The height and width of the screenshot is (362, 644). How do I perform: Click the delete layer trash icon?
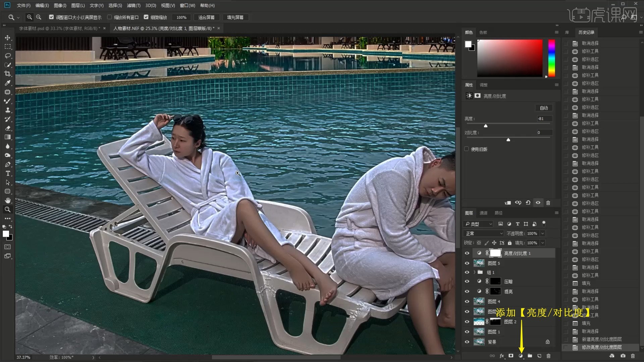[549, 356]
